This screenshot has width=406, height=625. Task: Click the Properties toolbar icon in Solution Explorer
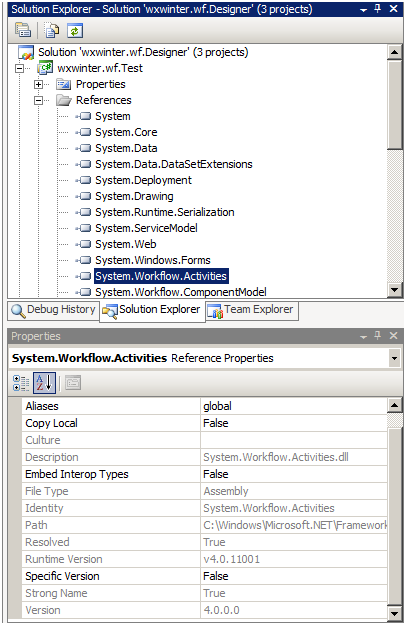(x=23, y=30)
